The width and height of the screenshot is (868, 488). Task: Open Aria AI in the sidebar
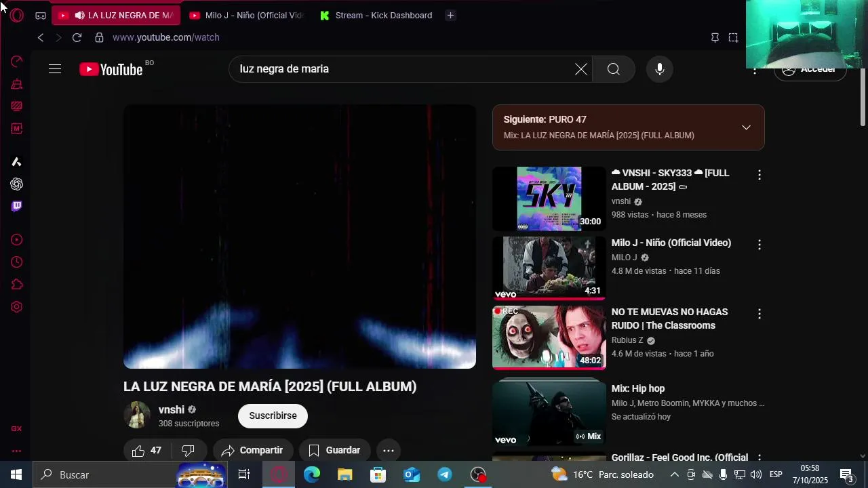[17, 162]
